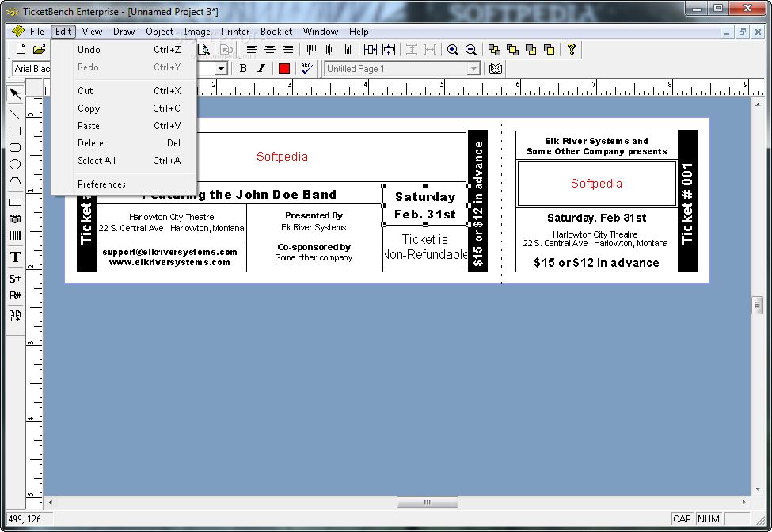Open the File menu
This screenshot has width=772, height=532.
pyautogui.click(x=37, y=32)
